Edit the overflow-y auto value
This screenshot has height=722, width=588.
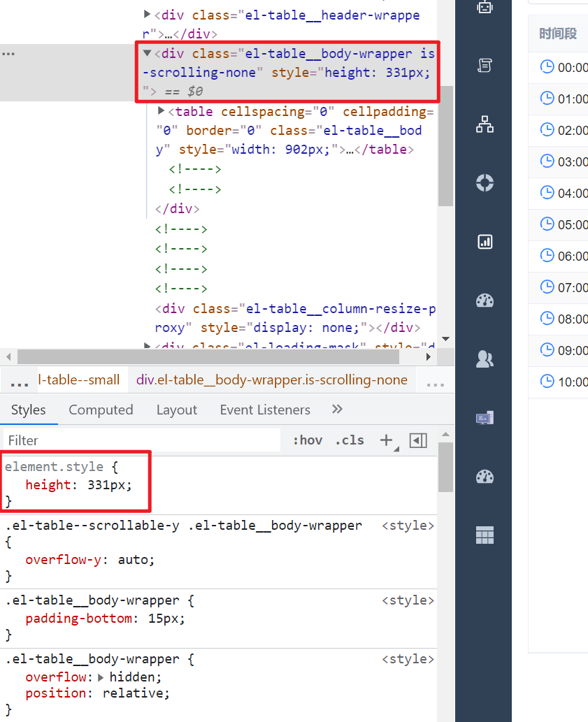click(x=134, y=560)
